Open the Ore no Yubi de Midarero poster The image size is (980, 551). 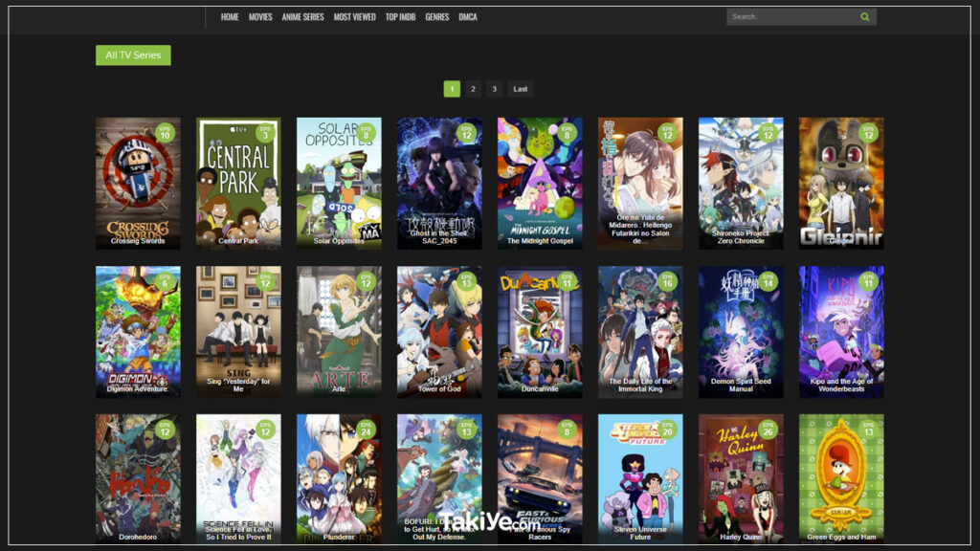tap(640, 183)
